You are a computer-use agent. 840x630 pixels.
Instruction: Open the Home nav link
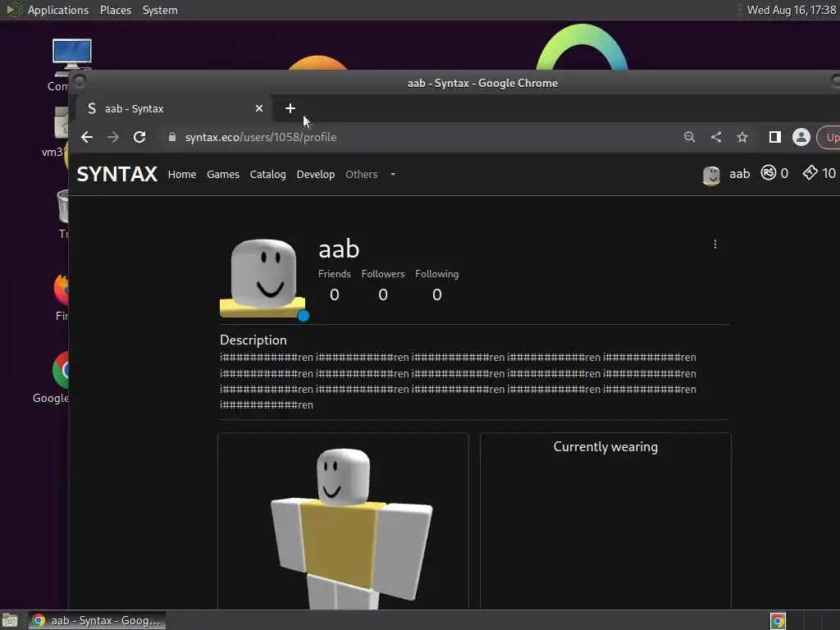(x=182, y=174)
